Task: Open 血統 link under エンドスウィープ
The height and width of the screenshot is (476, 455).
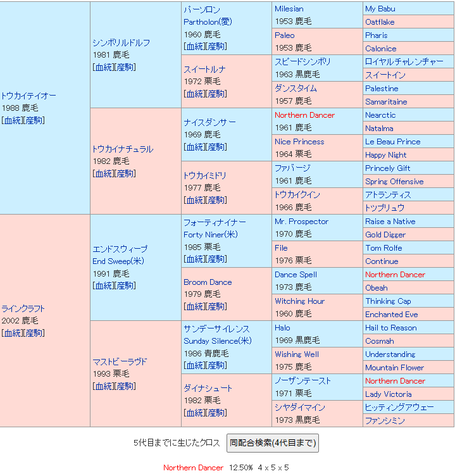Action: tap(103, 285)
